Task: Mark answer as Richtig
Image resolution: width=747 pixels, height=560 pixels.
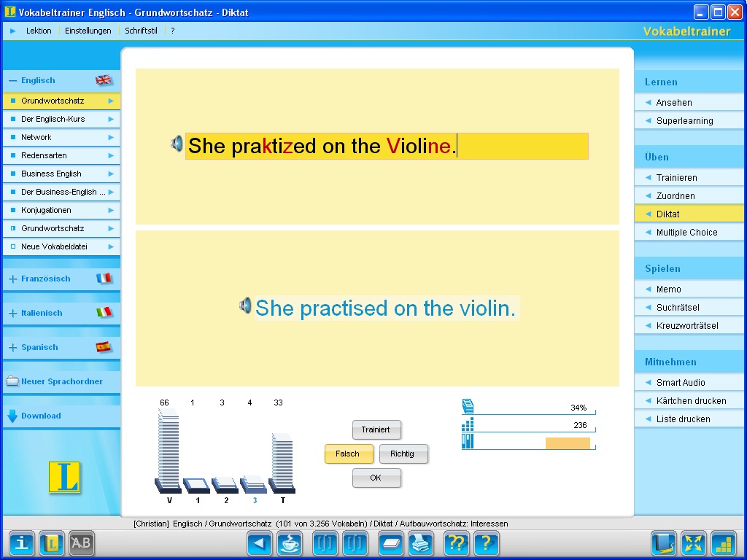Action: [403, 454]
